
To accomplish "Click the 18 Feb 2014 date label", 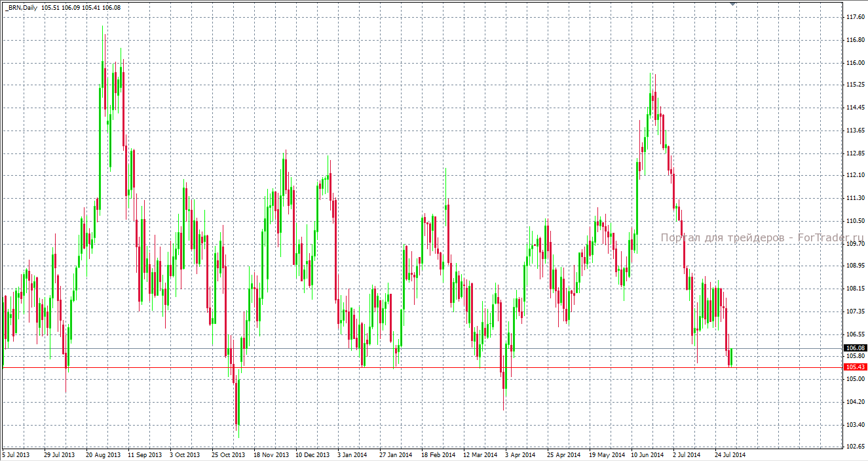I will 438,454.
